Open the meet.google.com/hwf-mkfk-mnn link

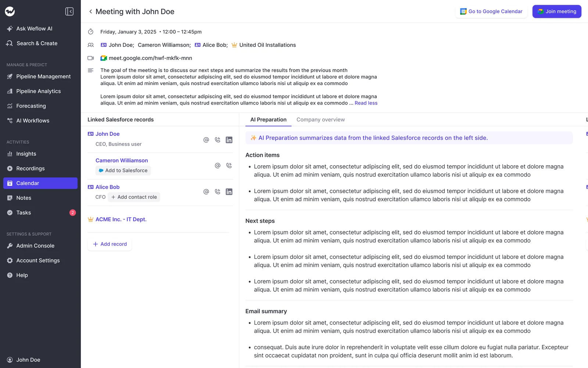point(150,58)
